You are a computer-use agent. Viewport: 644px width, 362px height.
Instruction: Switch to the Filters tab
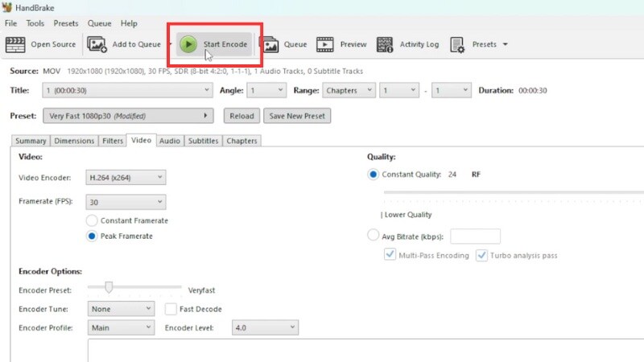113,141
